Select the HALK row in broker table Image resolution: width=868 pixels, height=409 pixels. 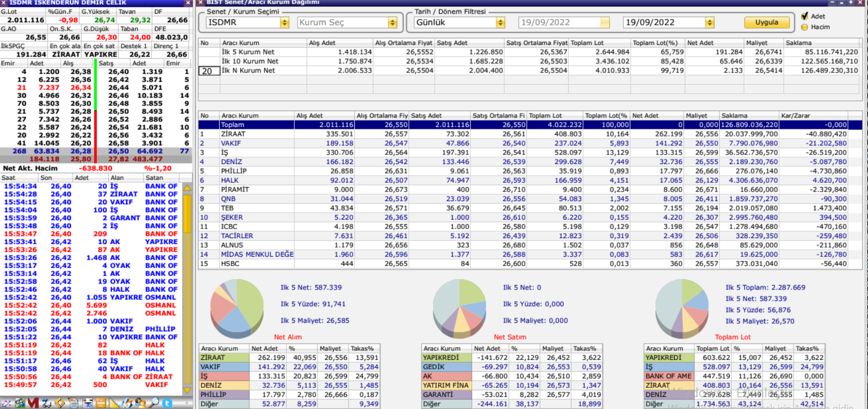(530, 180)
